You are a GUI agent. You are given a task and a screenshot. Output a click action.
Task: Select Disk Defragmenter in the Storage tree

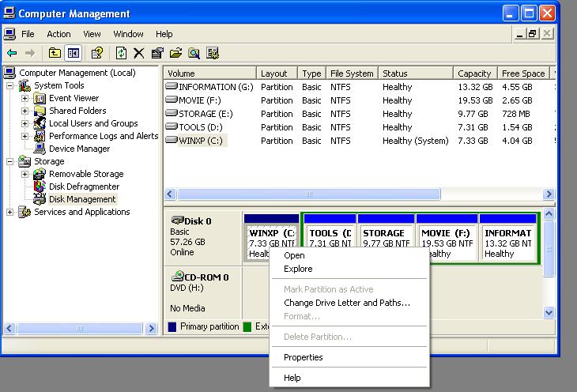tap(84, 187)
